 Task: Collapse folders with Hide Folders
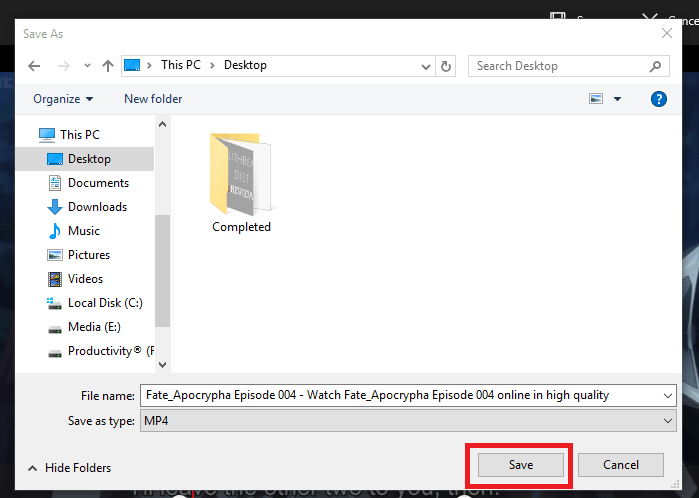[70, 468]
